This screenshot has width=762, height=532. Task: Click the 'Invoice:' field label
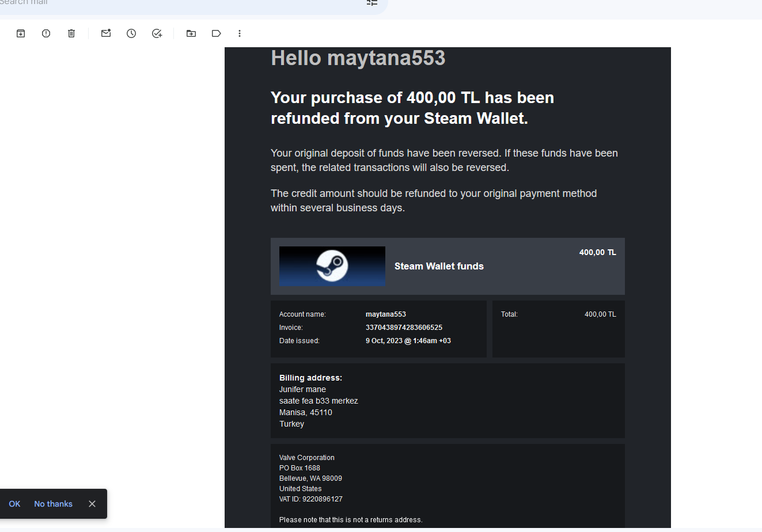tap(291, 328)
